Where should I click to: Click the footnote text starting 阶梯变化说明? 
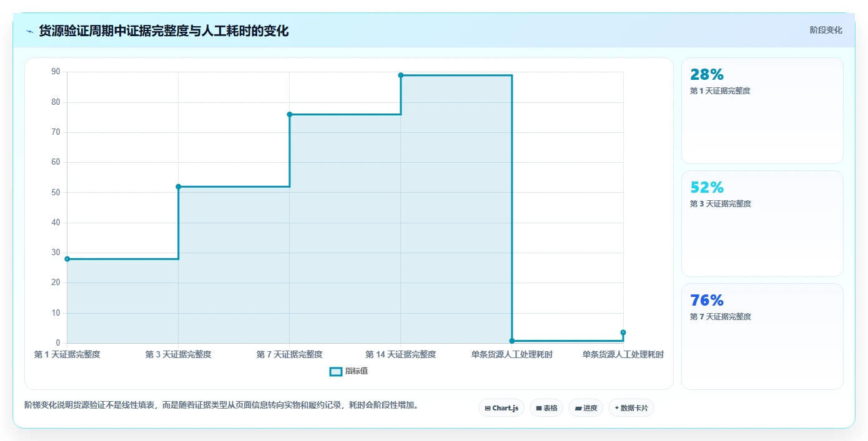[220, 405]
